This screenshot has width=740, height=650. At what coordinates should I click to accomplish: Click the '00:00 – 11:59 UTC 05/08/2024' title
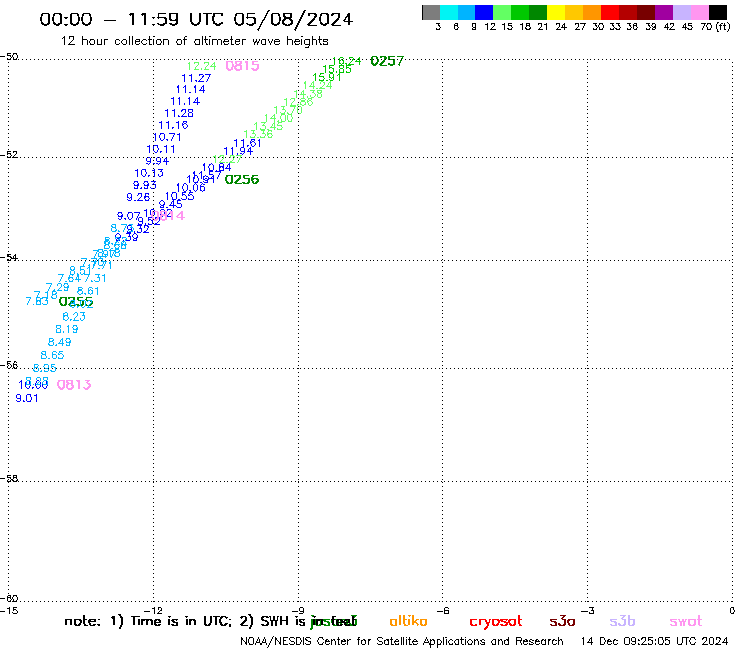196,20
